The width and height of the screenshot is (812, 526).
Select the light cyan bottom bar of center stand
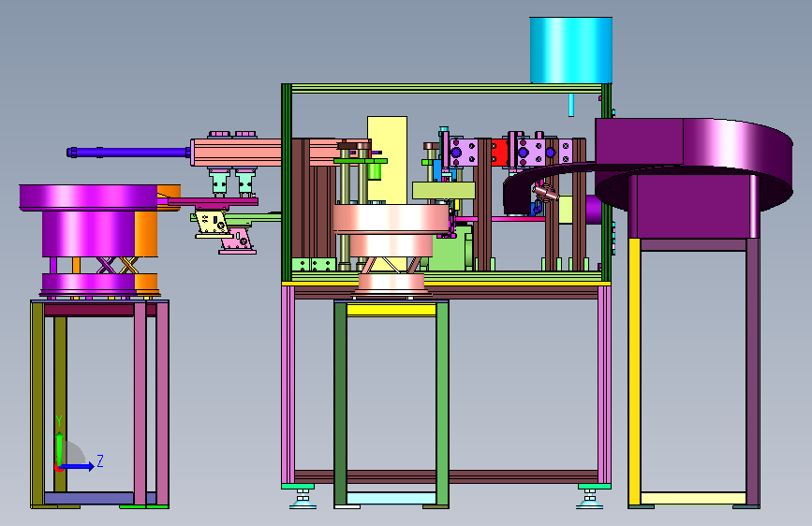point(391,499)
